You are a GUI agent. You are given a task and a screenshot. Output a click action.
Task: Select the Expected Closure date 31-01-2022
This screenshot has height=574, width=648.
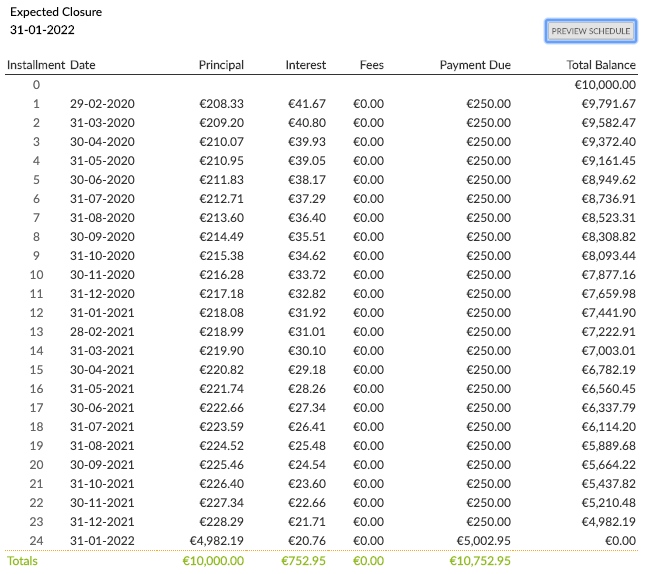(x=42, y=30)
